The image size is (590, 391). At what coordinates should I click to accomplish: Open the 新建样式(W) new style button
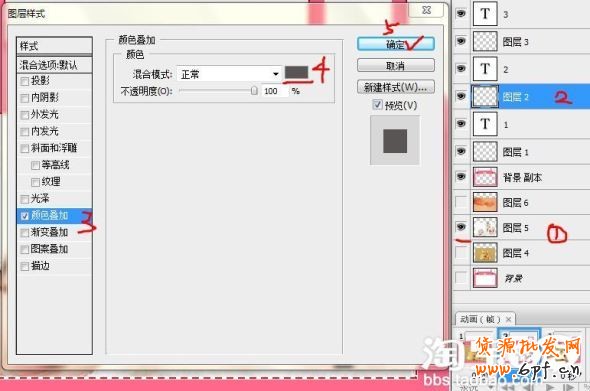395,87
